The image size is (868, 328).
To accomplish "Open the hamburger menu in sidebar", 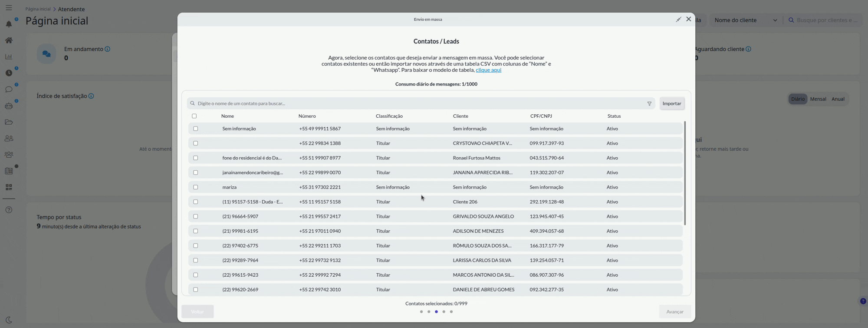I will [9, 8].
